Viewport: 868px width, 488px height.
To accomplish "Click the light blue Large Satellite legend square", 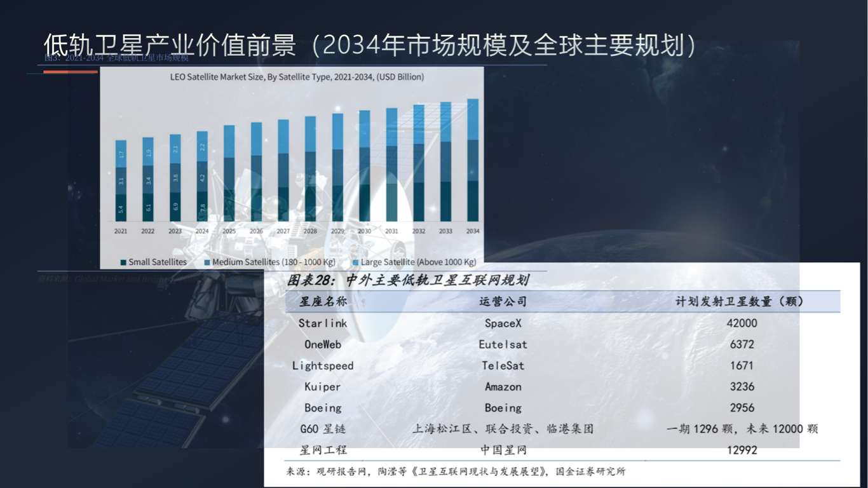I will point(355,262).
